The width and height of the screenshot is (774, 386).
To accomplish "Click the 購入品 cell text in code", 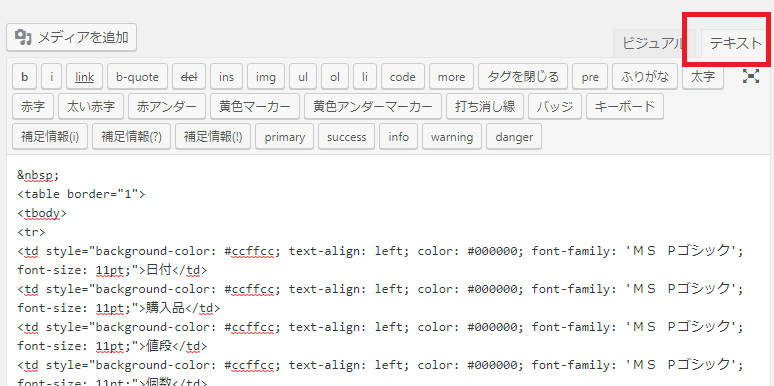I will tap(165, 308).
